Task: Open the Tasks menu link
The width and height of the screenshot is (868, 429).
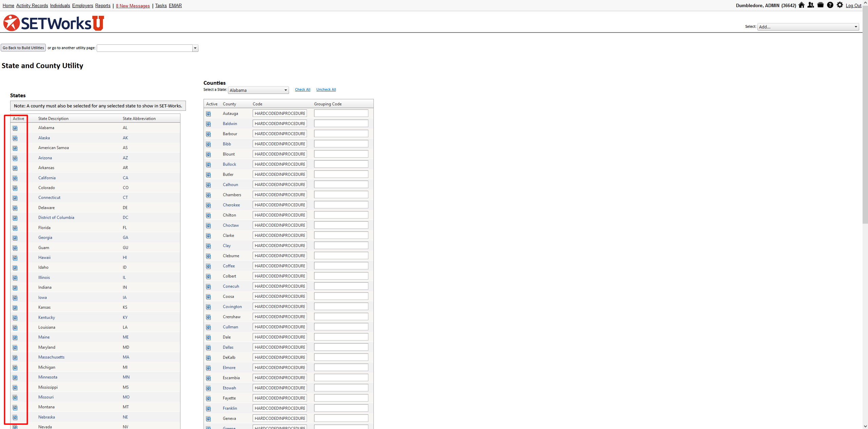Action: (x=161, y=6)
